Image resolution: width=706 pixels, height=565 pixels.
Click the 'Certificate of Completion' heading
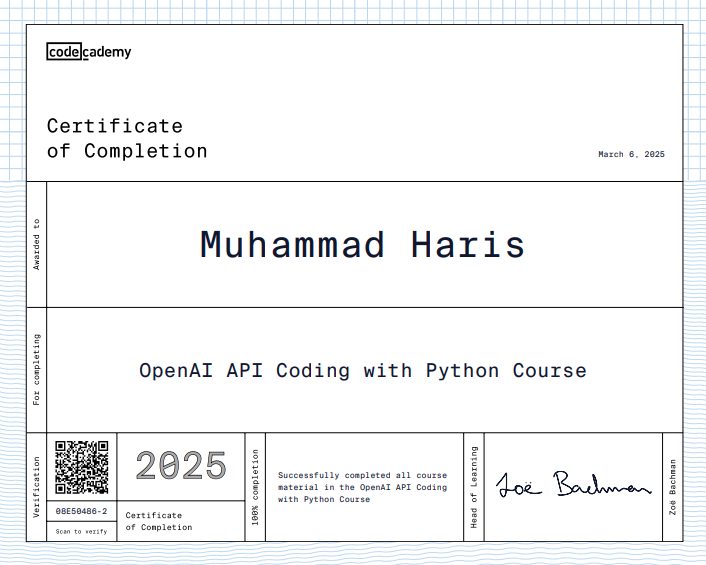127,139
